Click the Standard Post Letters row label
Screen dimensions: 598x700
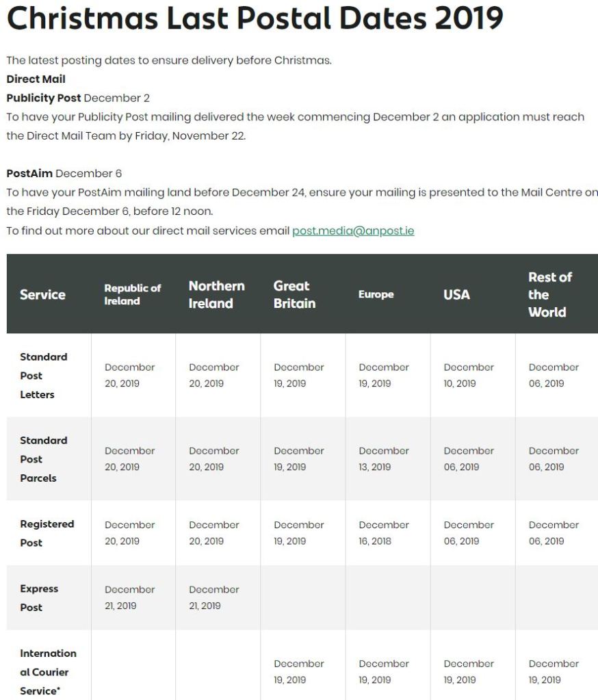coord(43,376)
